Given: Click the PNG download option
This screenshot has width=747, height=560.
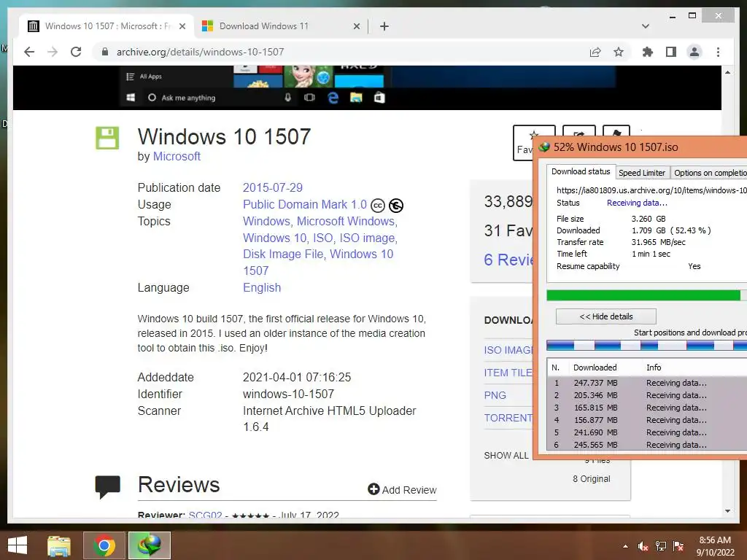Looking at the screenshot, I should (x=495, y=395).
